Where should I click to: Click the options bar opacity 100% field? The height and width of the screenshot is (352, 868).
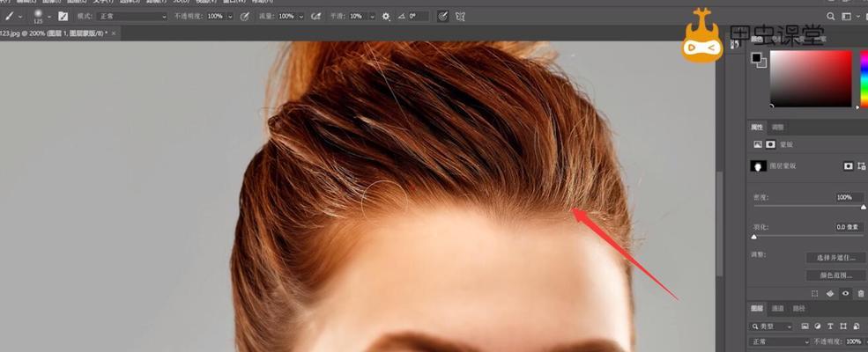215,17
